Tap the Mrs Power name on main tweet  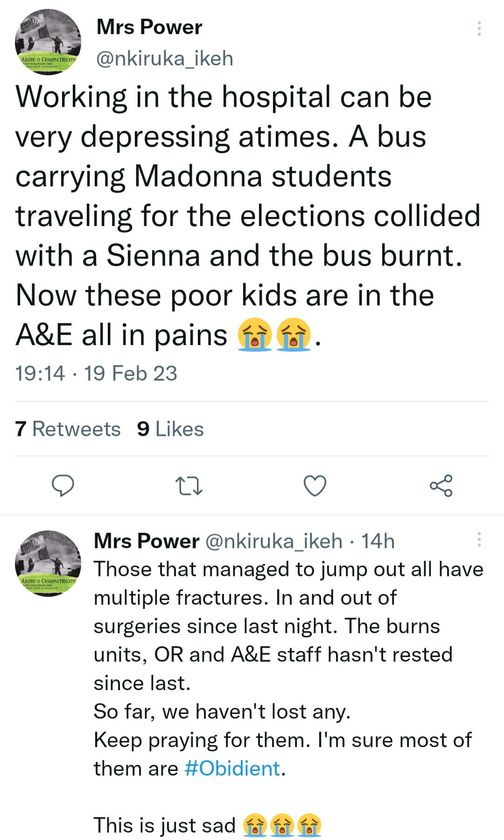(149, 27)
